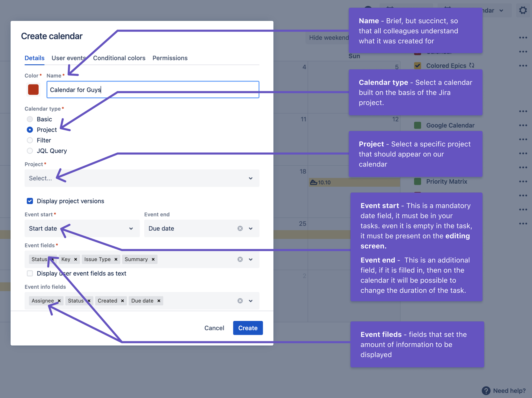Clear all Event fields tags
The image size is (532, 398).
pos(240,259)
